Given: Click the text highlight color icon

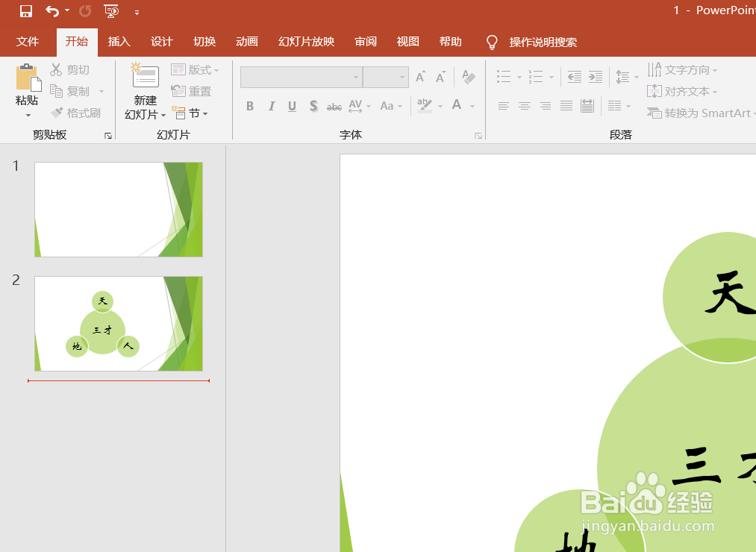Looking at the screenshot, I should [x=425, y=106].
